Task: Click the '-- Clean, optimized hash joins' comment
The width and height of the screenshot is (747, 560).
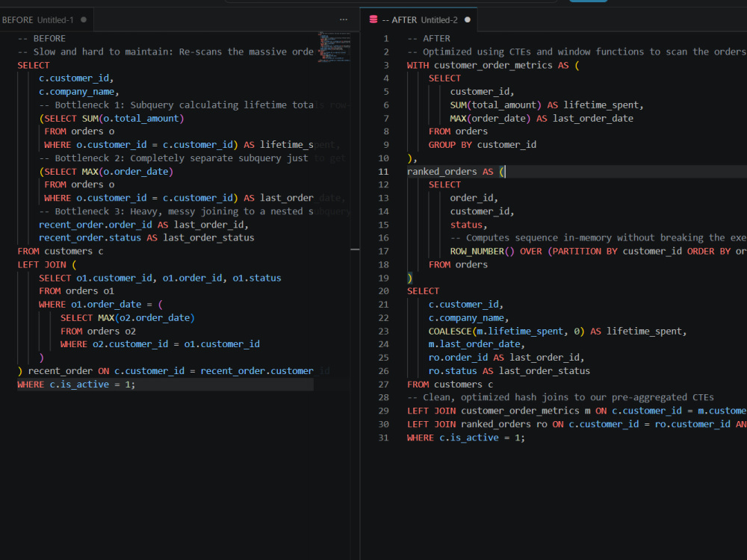Action: tap(560, 398)
